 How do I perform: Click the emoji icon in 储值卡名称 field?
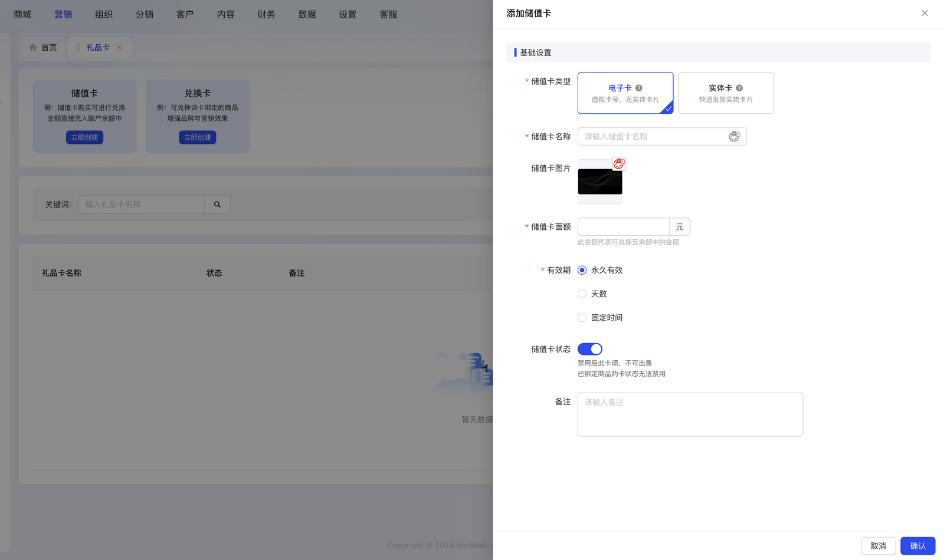(734, 137)
